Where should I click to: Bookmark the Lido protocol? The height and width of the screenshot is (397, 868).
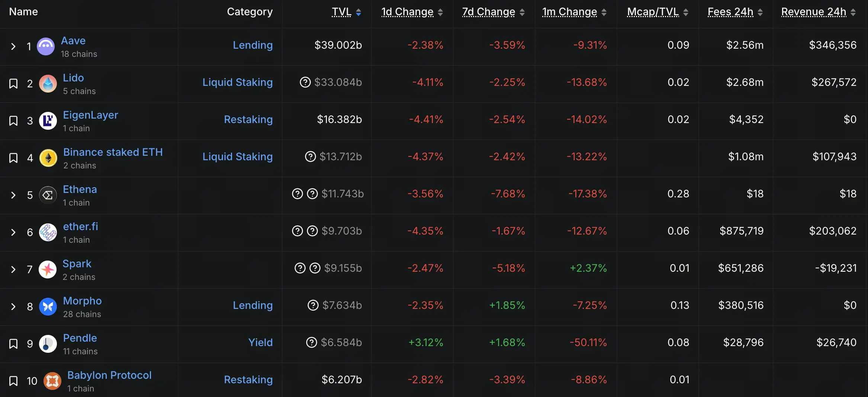click(13, 84)
